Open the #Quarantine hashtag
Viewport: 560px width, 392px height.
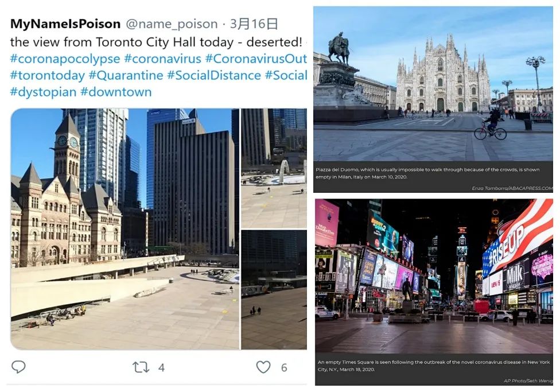126,75
